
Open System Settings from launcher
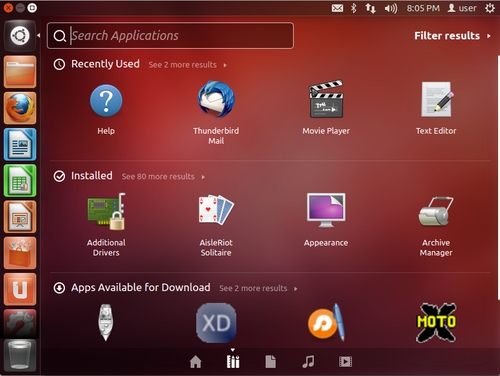pyautogui.click(x=20, y=323)
